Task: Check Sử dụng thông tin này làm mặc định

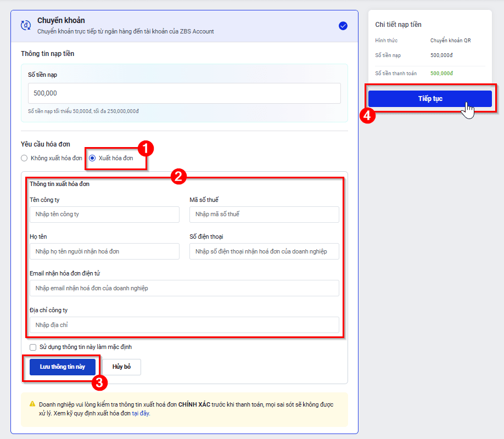Action: 33,347
